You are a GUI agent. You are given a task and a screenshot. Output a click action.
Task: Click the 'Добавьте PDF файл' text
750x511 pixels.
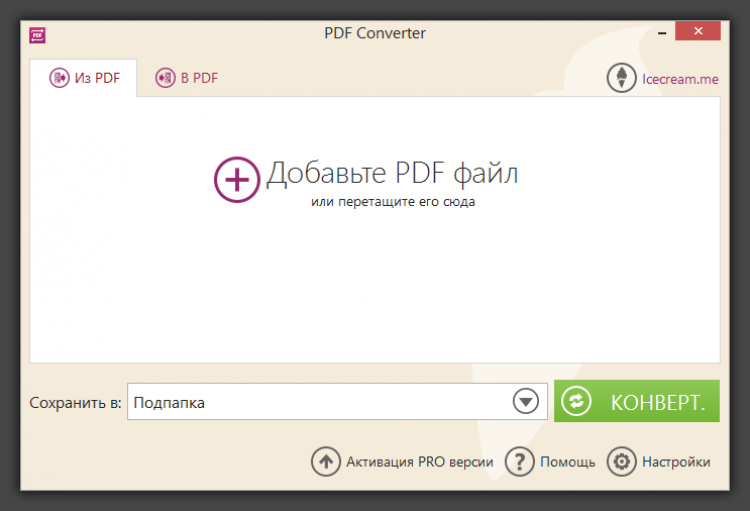coord(392,174)
